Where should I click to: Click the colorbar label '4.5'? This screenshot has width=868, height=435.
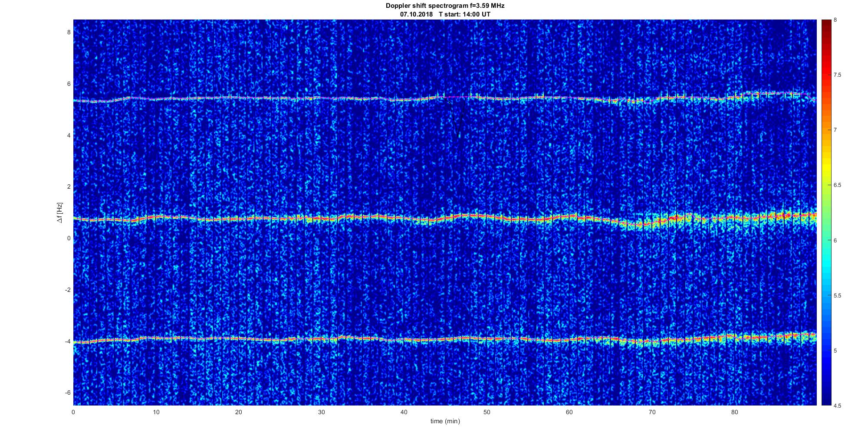pyautogui.click(x=837, y=406)
